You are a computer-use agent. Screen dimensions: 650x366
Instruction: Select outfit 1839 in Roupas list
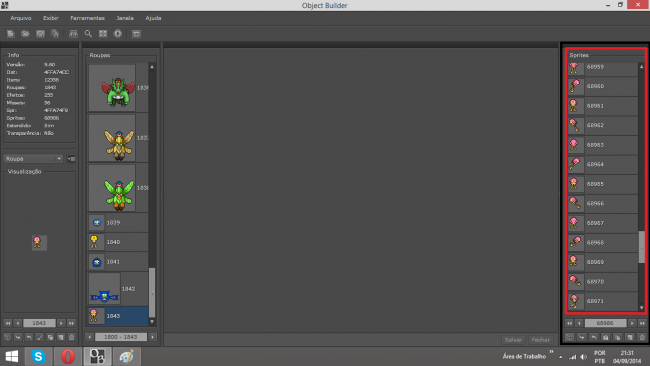pos(118,223)
